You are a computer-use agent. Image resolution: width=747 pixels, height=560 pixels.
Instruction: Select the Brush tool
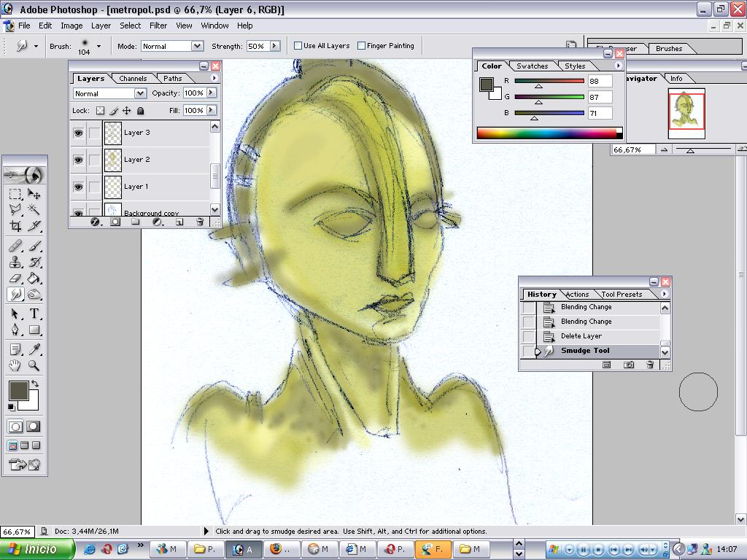pos(34,246)
